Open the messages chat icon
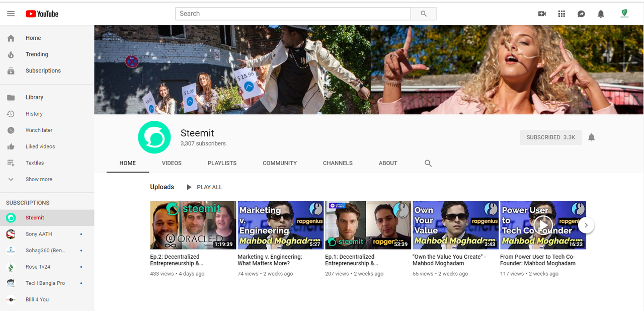 pyautogui.click(x=581, y=14)
